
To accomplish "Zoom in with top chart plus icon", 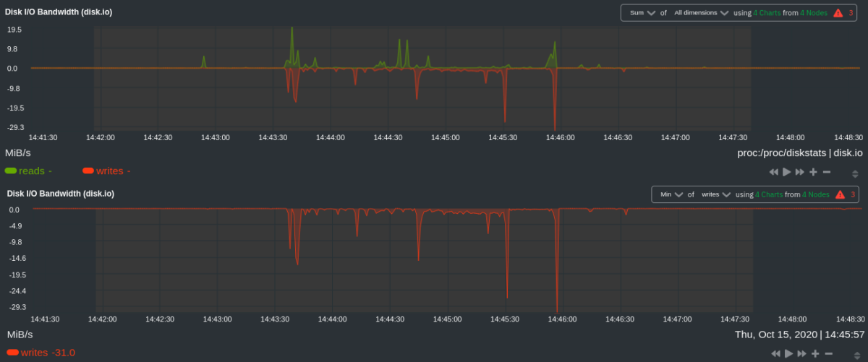I will coord(814,172).
